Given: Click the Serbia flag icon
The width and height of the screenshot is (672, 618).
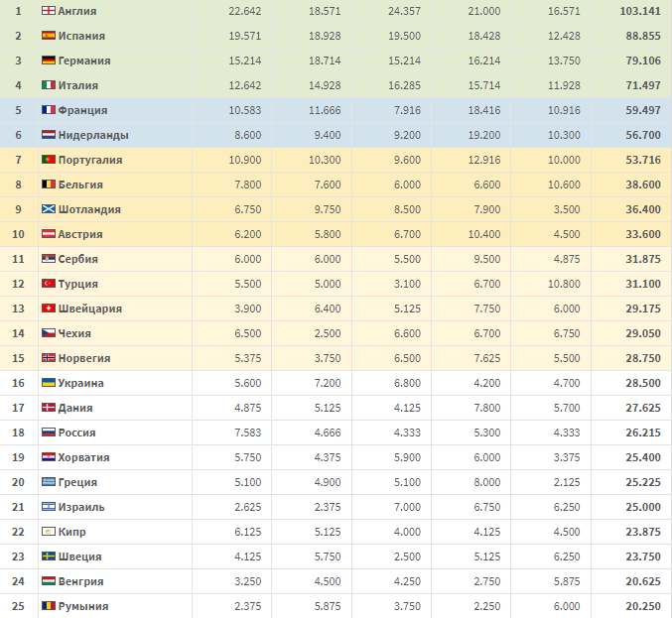Looking at the screenshot, I should pos(49,259).
